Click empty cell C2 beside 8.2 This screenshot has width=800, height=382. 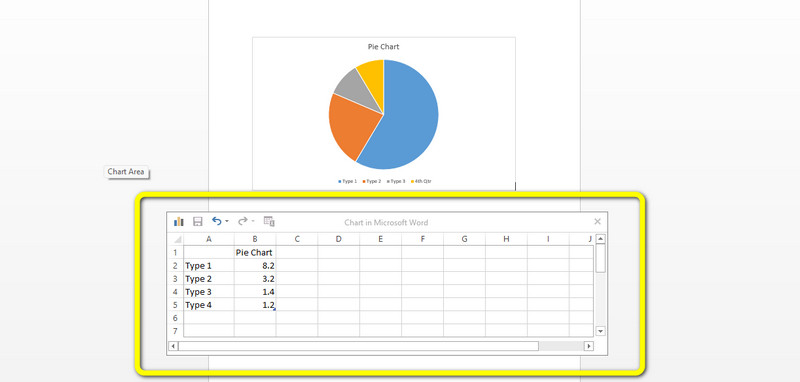coord(297,266)
